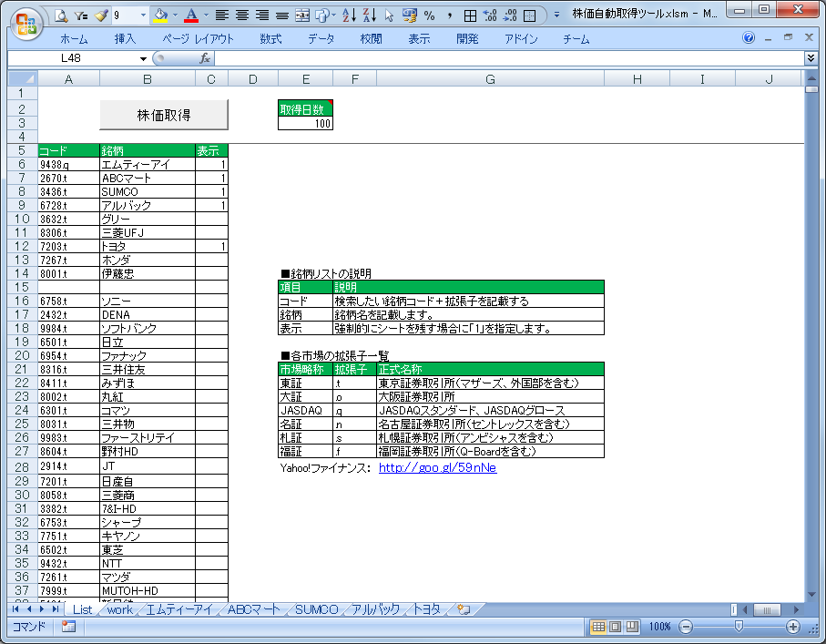Switch to the ABCマート sheet tab
826x644 pixels.
point(254,609)
